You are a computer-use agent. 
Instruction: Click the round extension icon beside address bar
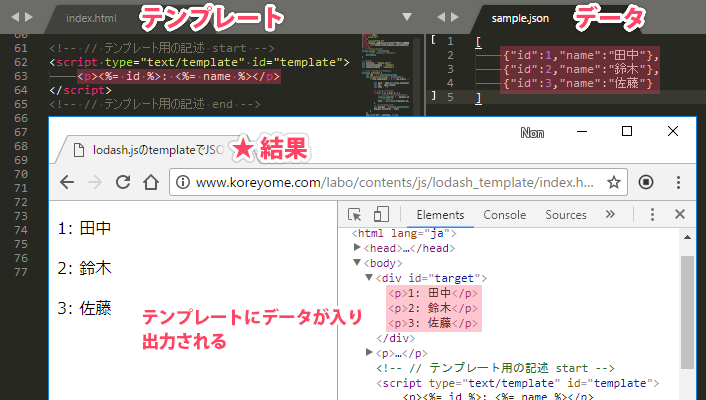click(x=646, y=182)
